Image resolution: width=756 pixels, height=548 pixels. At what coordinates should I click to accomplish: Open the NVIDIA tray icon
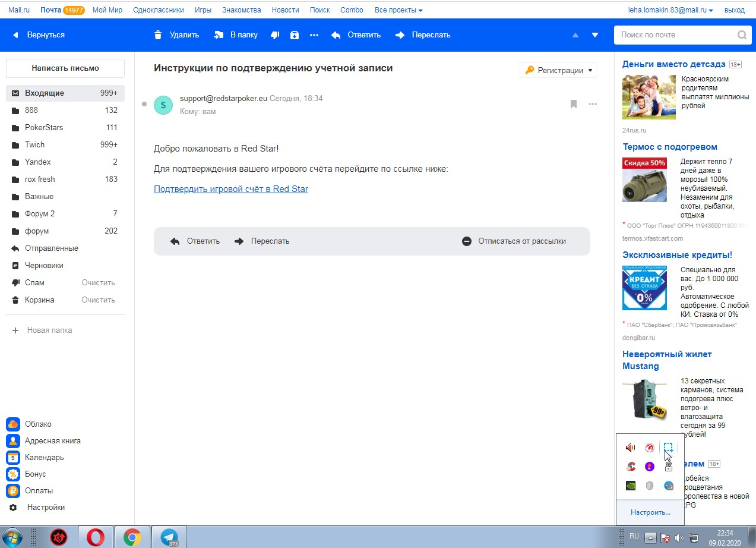coord(631,486)
